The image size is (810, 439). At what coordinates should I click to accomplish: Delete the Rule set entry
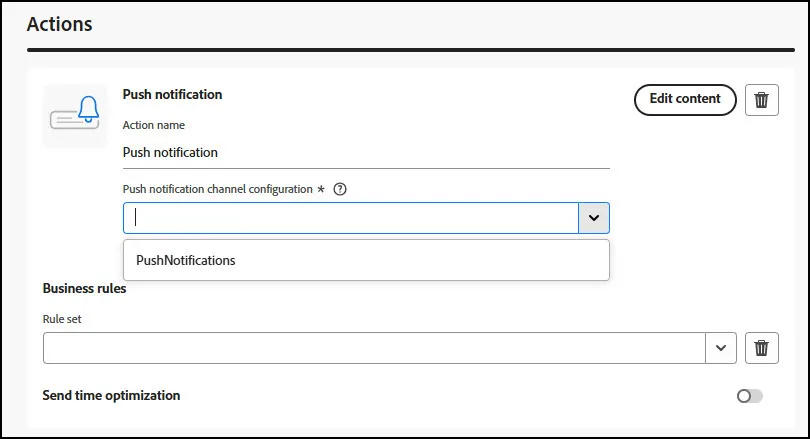tap(761, 348)
